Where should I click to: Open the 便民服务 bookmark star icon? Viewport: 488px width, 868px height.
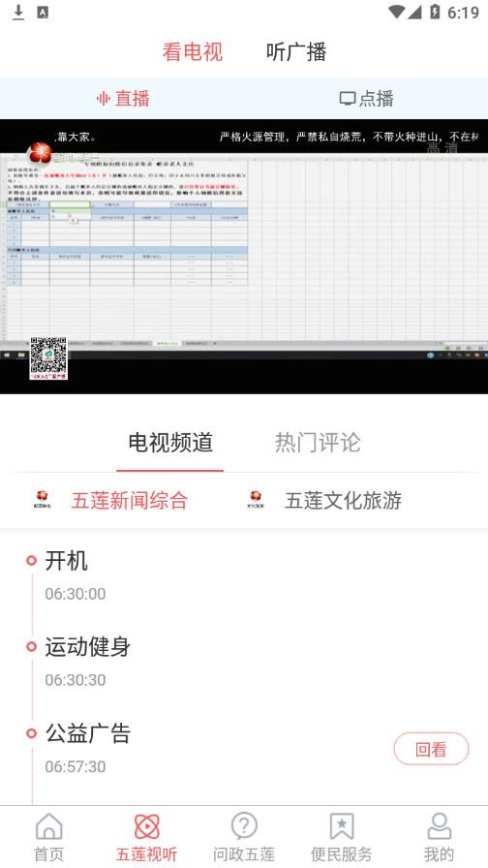click(342, 826)
